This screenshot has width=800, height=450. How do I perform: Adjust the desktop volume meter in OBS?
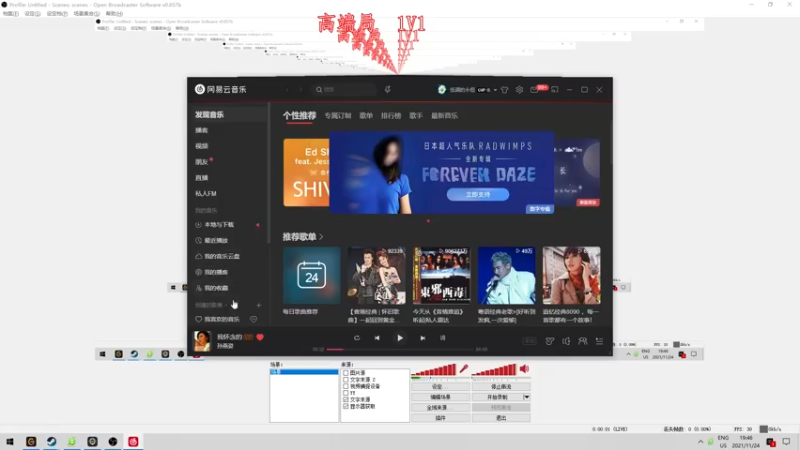pos(494,369)
